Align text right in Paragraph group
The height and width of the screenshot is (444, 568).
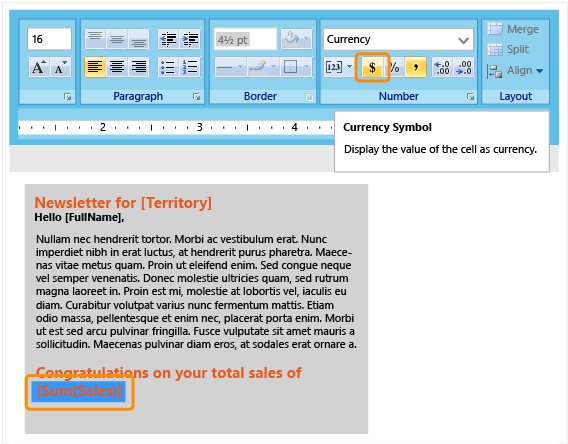coord(138,67)
